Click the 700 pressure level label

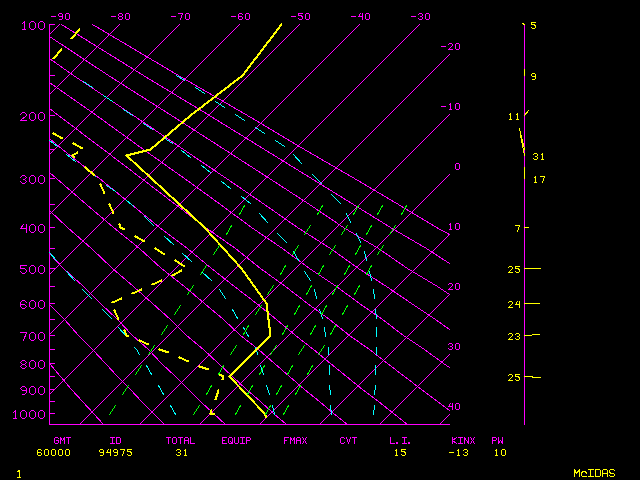[x=33, y=336]
